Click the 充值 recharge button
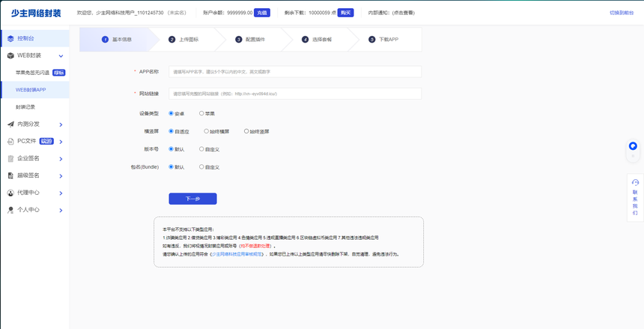This screenshot has width=644, height=329. (261, 13)
